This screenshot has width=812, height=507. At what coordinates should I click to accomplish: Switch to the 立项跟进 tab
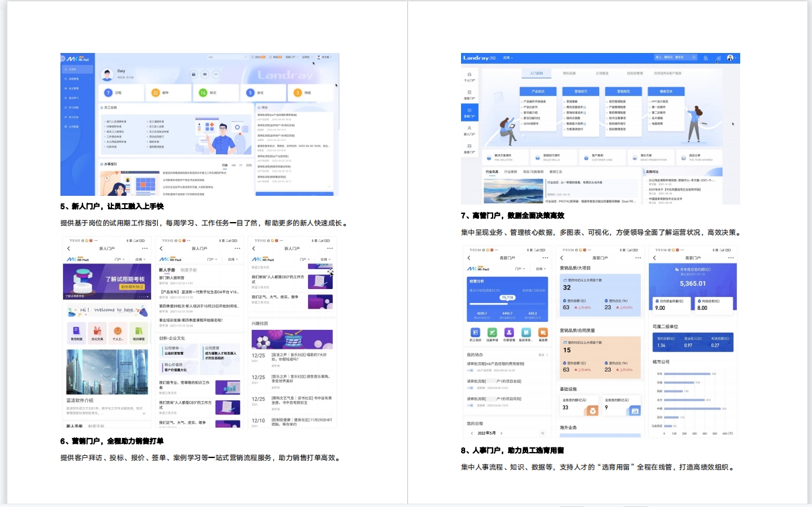601,72
